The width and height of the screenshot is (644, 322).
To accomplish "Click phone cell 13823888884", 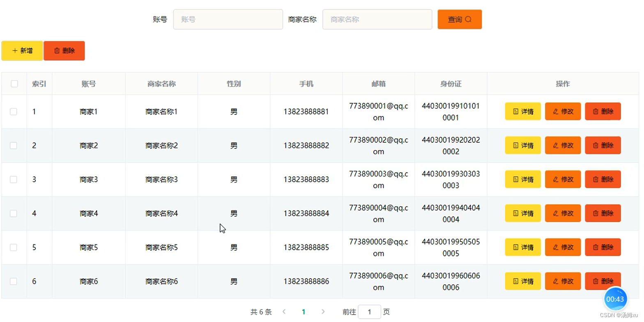I will (x=306, y=213).
